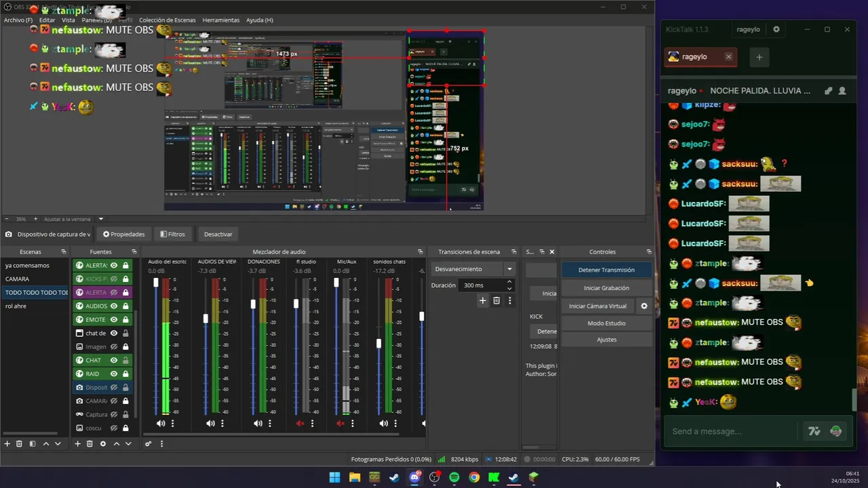Open the Archivo menu

tap(18, 20)
